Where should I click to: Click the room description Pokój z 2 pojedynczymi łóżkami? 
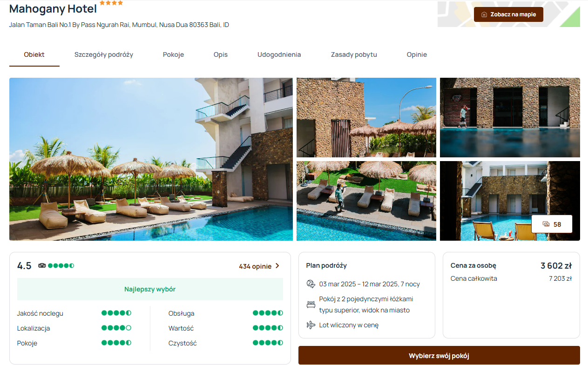pyautogui.click(x=366, y=304)
